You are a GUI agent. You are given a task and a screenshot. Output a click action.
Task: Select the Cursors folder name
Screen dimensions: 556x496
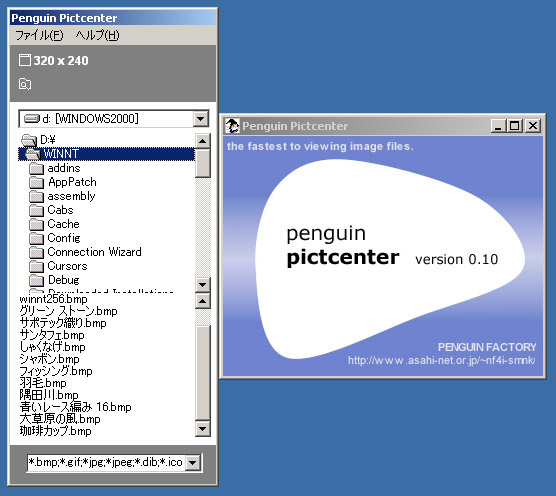pyautogui.click(x=67, y=266)
